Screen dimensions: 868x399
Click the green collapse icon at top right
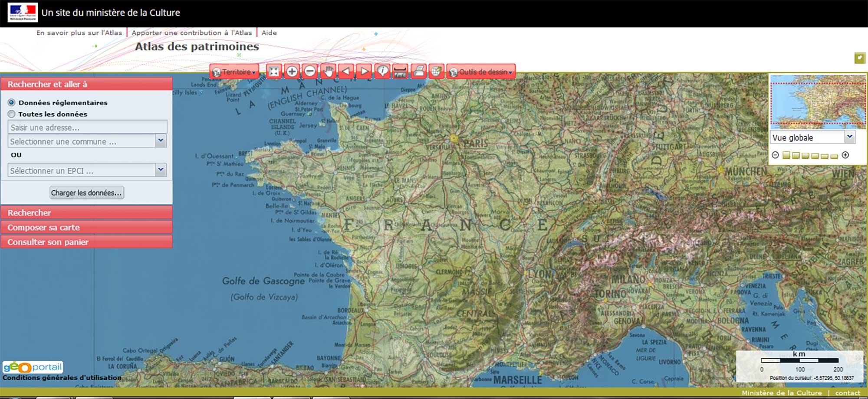(x=860, y=58)
